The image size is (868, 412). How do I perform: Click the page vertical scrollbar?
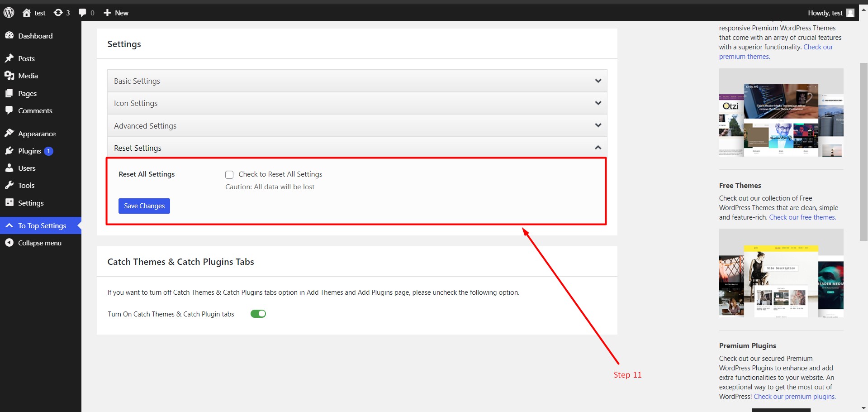coord(863,152)
